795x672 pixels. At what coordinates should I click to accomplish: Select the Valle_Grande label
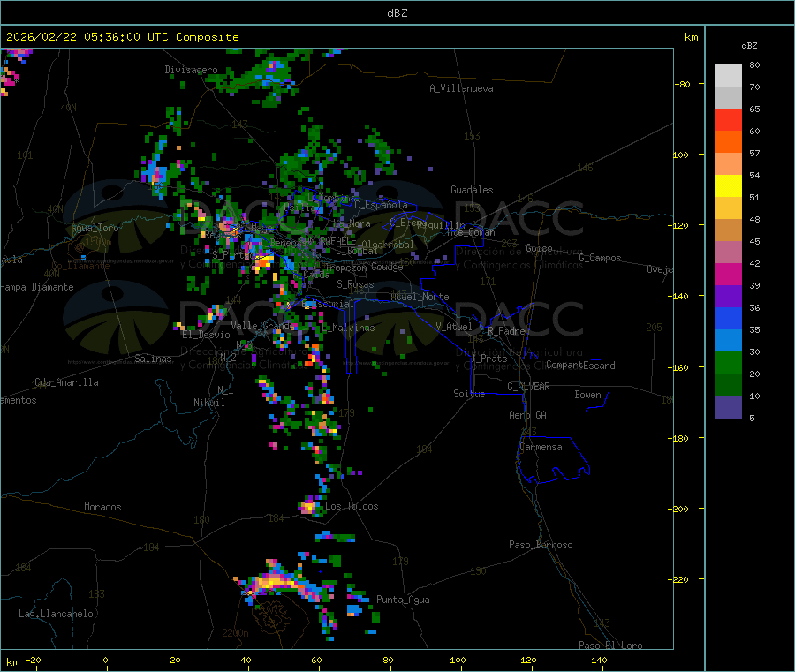(262, 326)
